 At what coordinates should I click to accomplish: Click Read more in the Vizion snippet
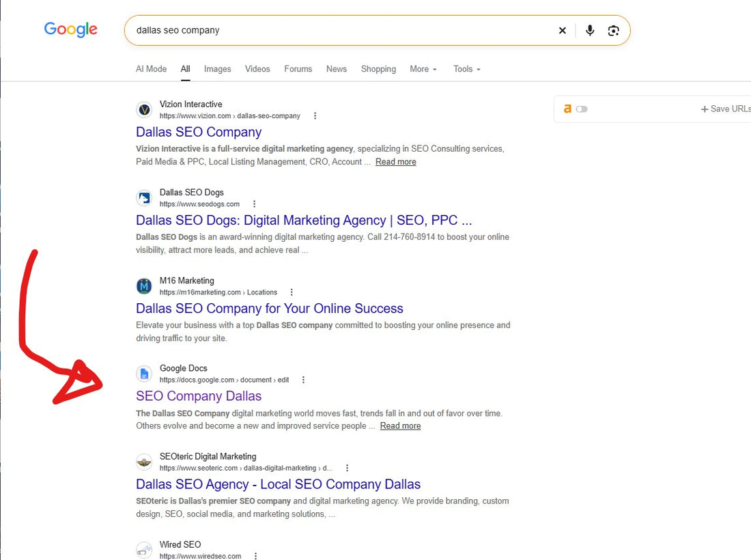pos(395,162)
